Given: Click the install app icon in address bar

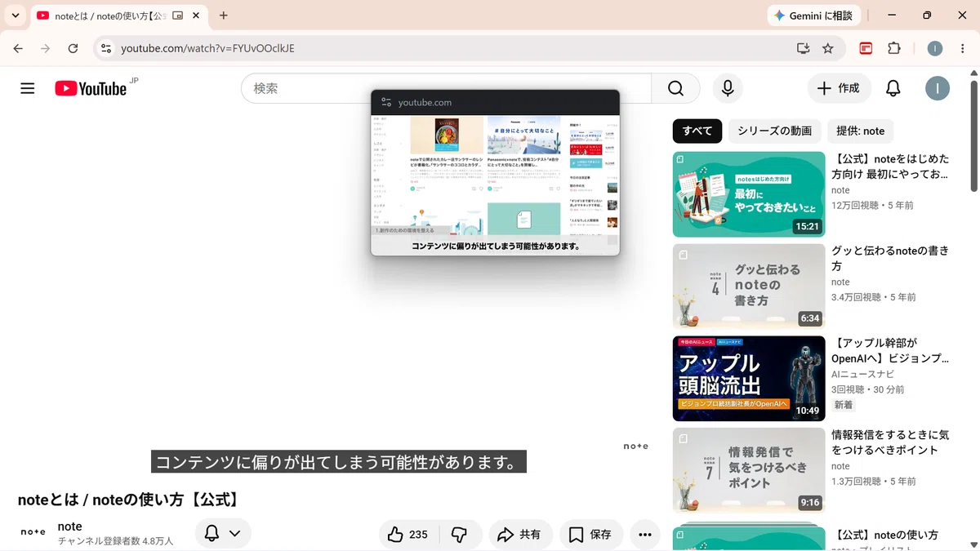Looking at the screenshot, I should coord(804,48).
